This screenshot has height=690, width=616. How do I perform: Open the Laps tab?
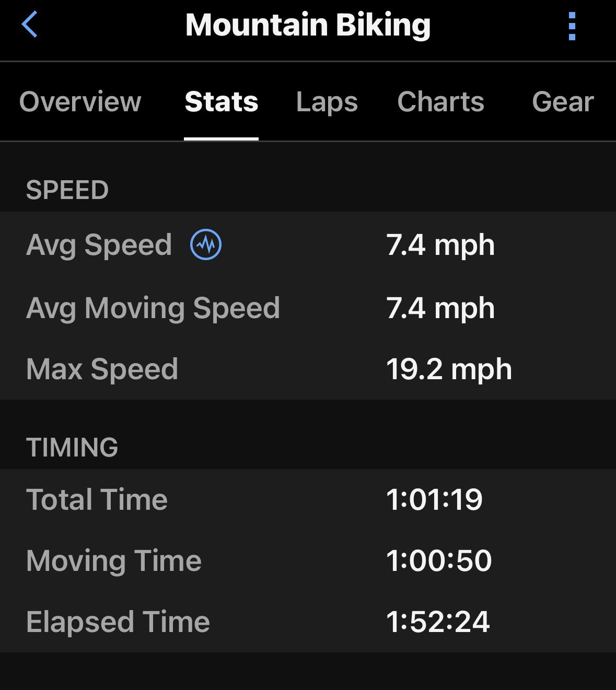click(x=327, y=102)
